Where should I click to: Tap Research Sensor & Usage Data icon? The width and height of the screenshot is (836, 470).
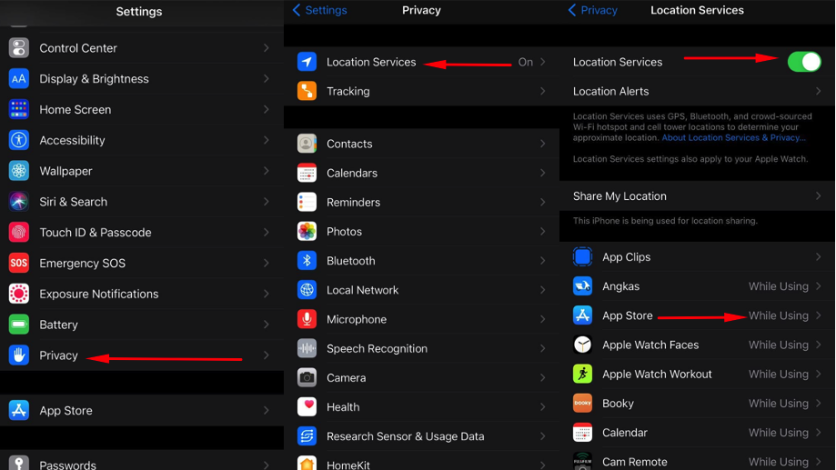pyautogui.click(x=307, y=436)
